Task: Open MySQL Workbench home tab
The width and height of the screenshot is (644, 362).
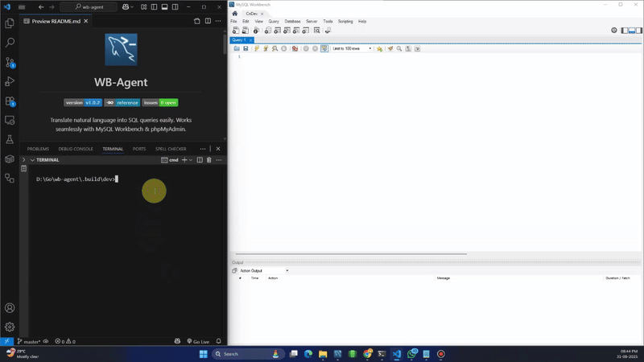Action: (x=234, y=14)
